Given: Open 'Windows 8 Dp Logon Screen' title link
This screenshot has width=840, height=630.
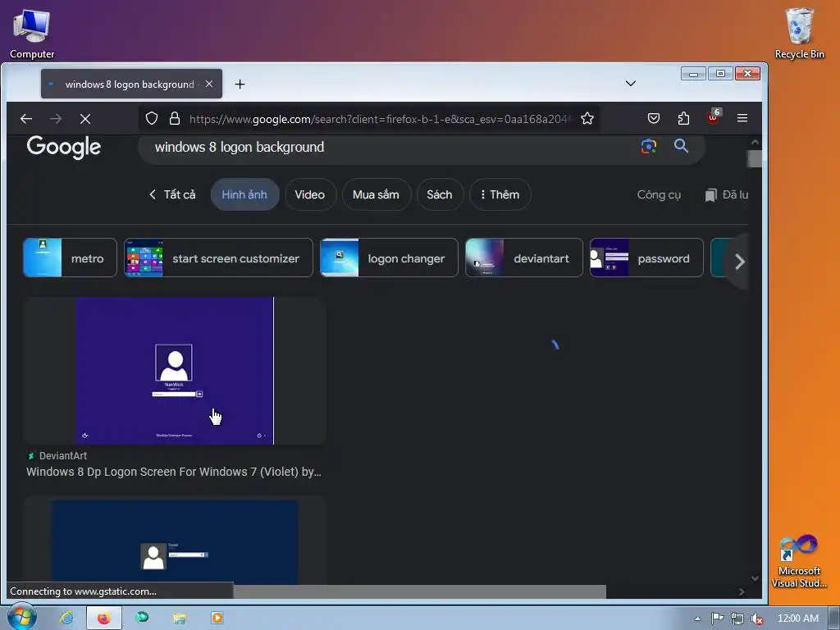Looking at the screenshot, I should coord(174,472).
